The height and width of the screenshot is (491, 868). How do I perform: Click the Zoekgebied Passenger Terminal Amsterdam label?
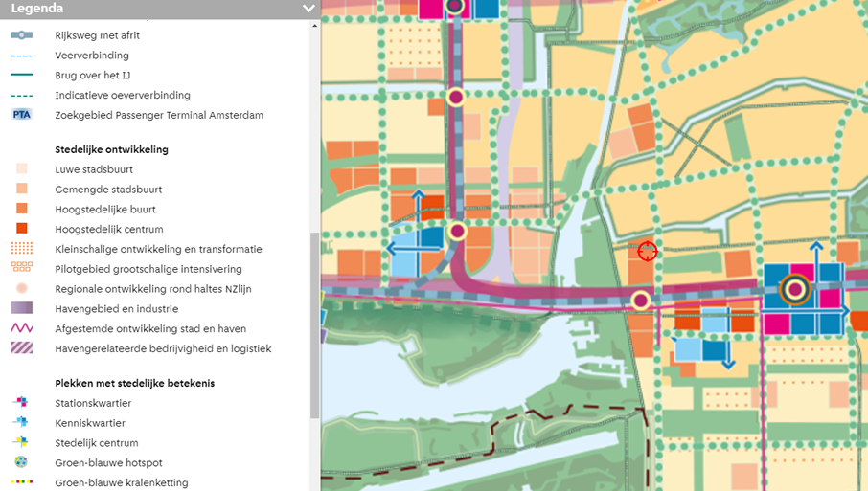click(x=159, y=115)
